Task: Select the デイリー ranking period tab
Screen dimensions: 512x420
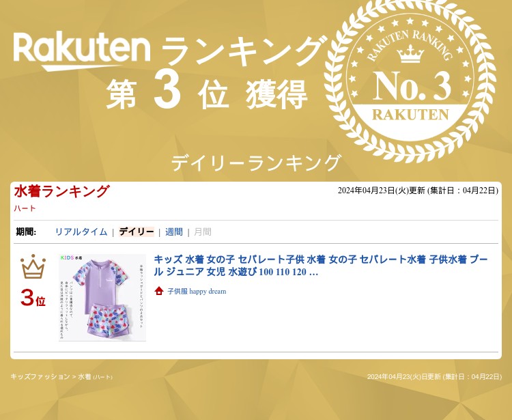Action: 136,232
